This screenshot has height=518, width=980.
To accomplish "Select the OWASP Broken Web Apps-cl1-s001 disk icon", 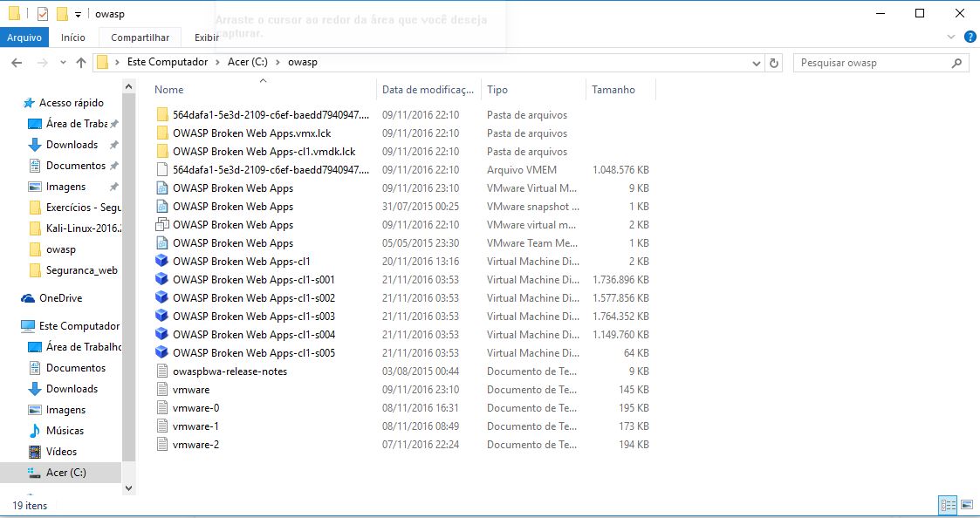I will point(161,279).
